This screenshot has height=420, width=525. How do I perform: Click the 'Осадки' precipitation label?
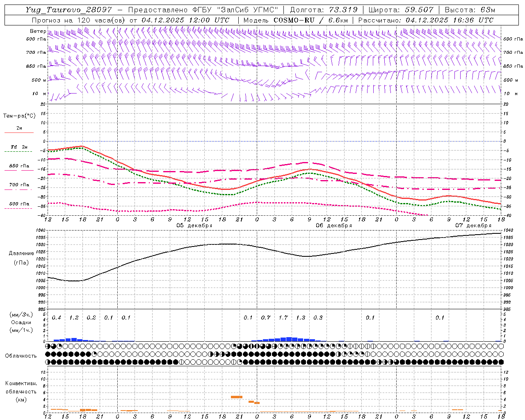point(21,322)
